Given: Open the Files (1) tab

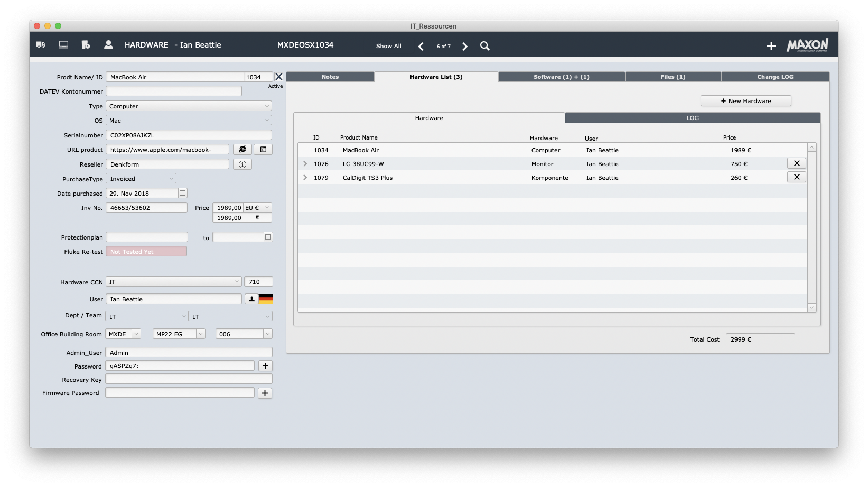Looking at the screenshot, I should coord(673,77).
